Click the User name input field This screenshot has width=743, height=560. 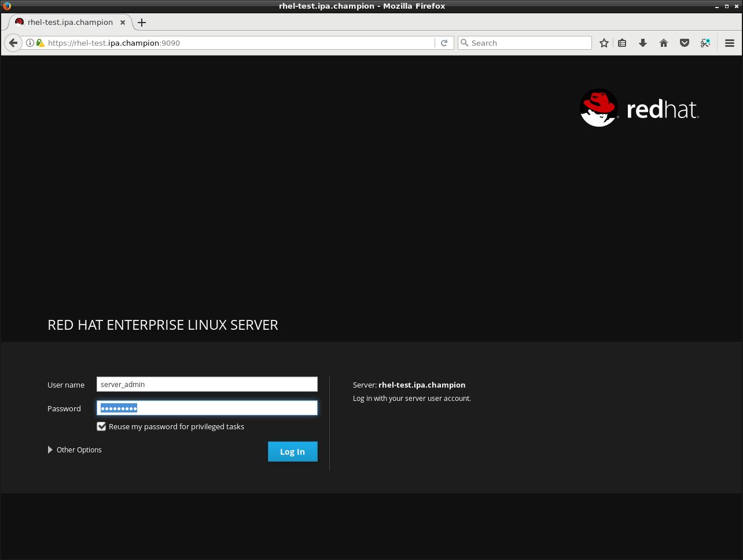coord(207,384)
